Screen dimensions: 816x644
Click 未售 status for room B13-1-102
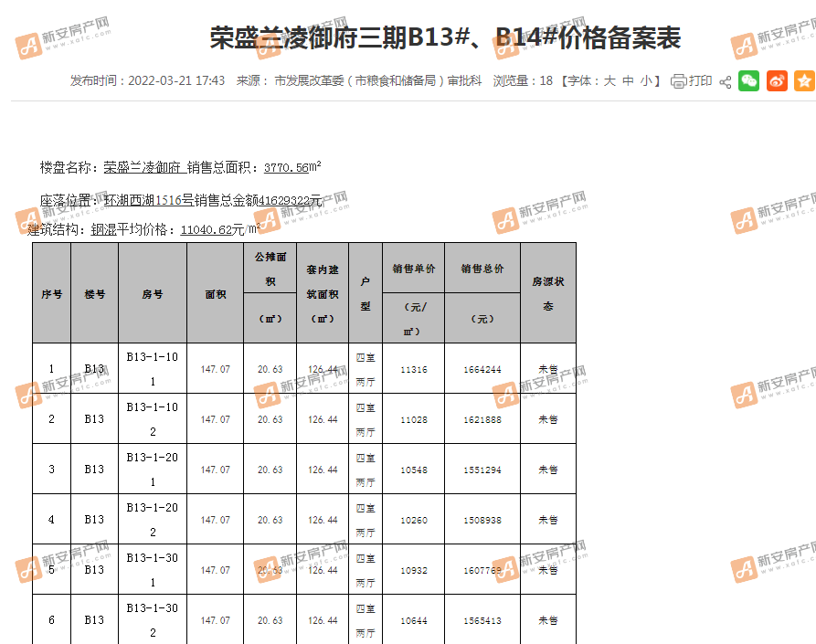click(x=548, y=419)
